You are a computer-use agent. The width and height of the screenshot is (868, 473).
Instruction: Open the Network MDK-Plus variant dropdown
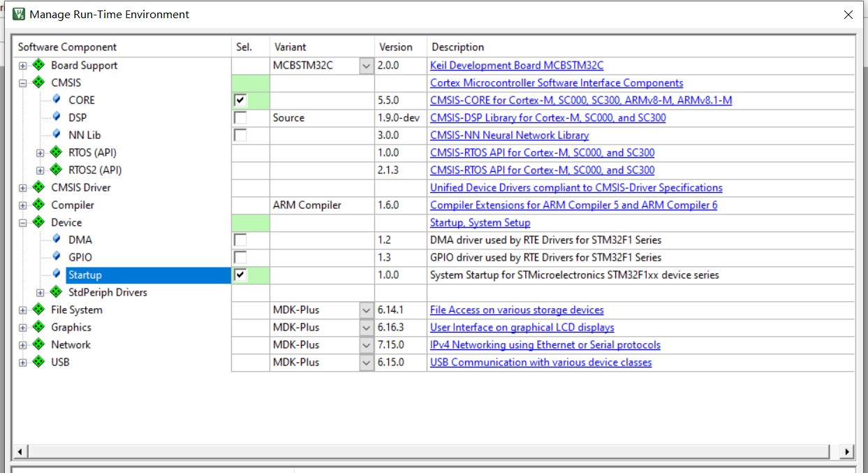(x=367, y=345)
